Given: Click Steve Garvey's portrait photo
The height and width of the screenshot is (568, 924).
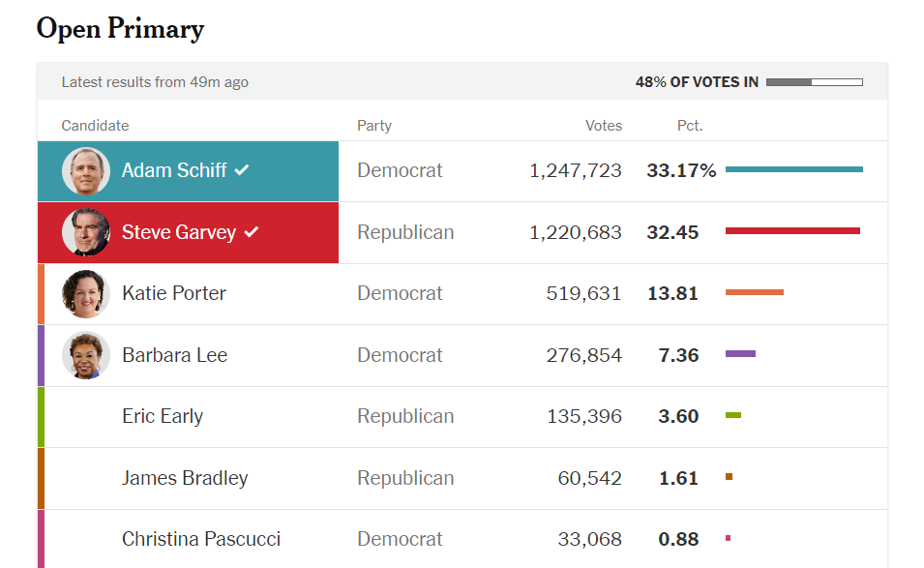Looking at the screenshot, I should pos(86,232).
